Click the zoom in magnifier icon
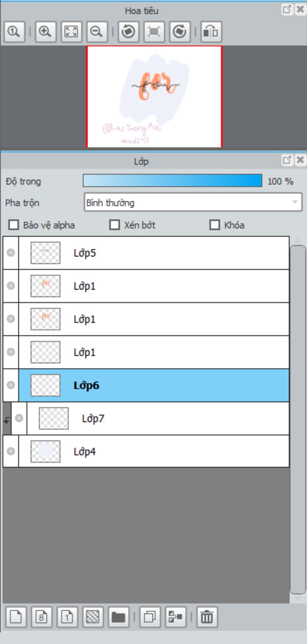Viewport: 307px width, 644px height. coord(46,31)
